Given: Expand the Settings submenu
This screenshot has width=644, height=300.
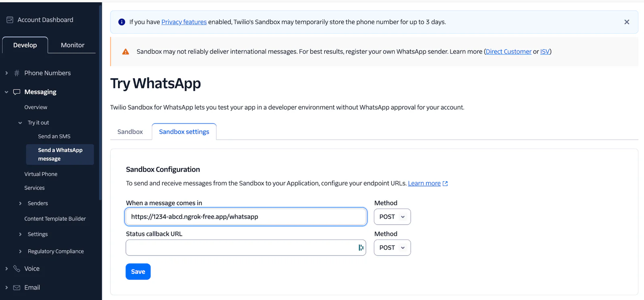Looking at the screenshot, I should (20, 234).
